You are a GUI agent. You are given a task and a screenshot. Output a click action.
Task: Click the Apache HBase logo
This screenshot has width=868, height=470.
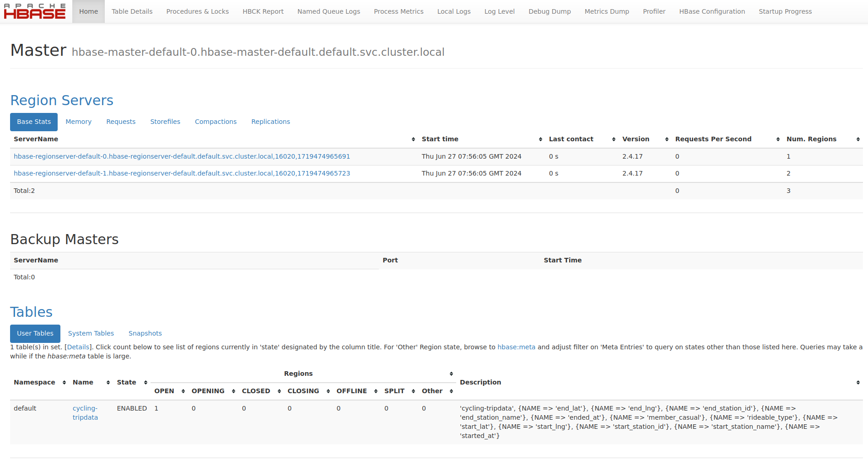point(34,11)
